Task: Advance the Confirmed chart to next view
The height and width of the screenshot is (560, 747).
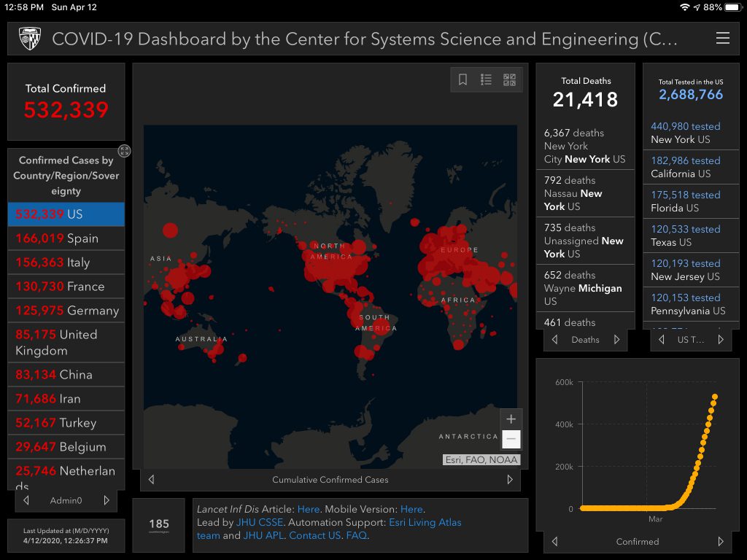Action: (x=721, y=542)
